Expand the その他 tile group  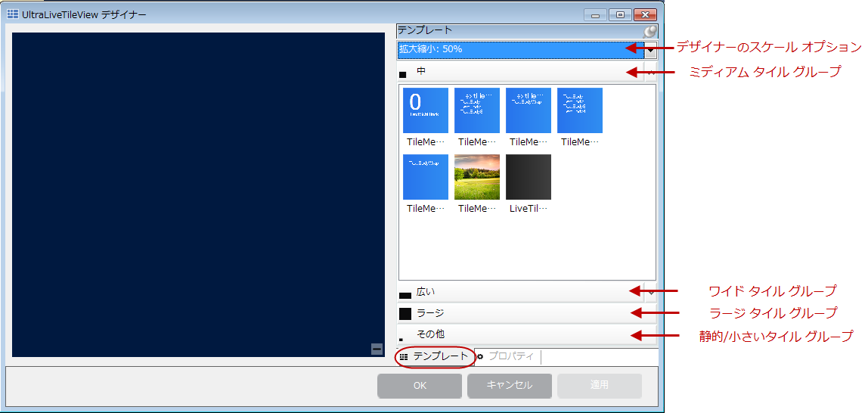pos(527,334)
